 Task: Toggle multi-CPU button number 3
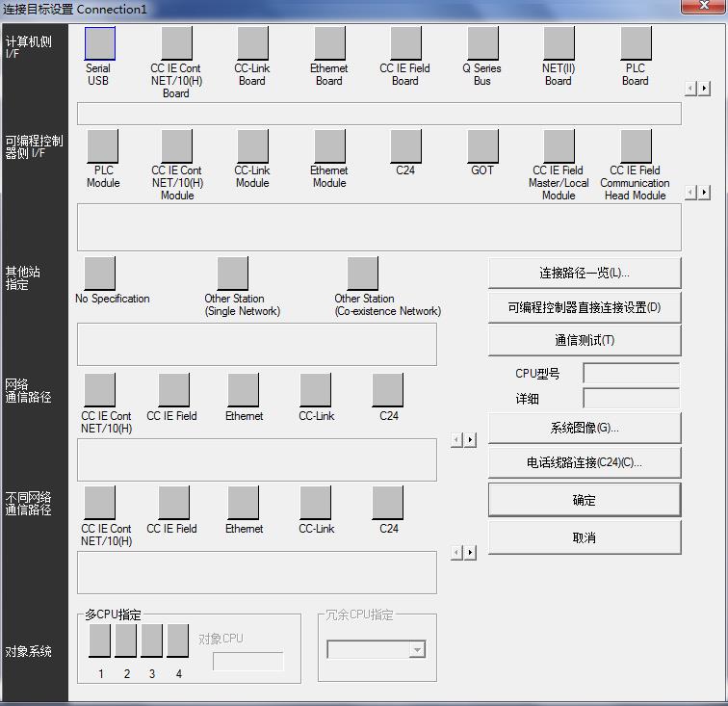151,641
